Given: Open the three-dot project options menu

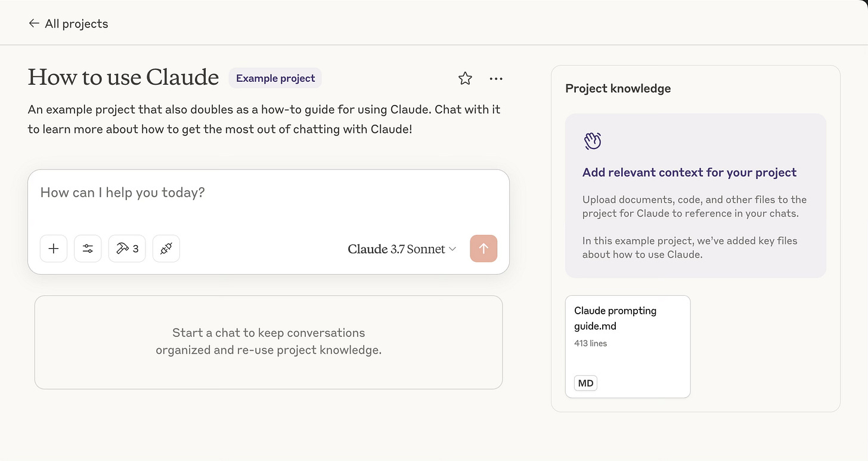Looking at the screenshot, I should pos(496,78).
